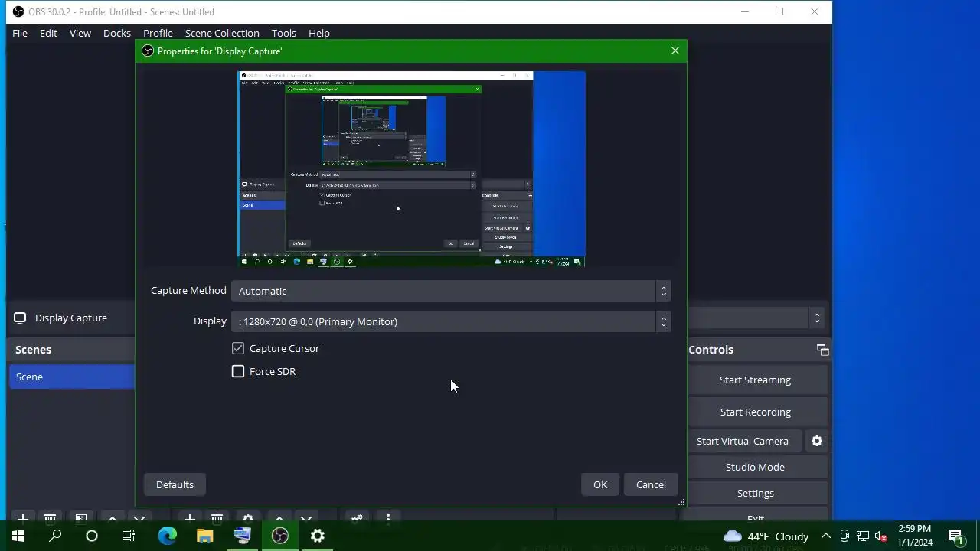Open the Scene Collection menu
The image size is (980, 551).
click(222, 33)
